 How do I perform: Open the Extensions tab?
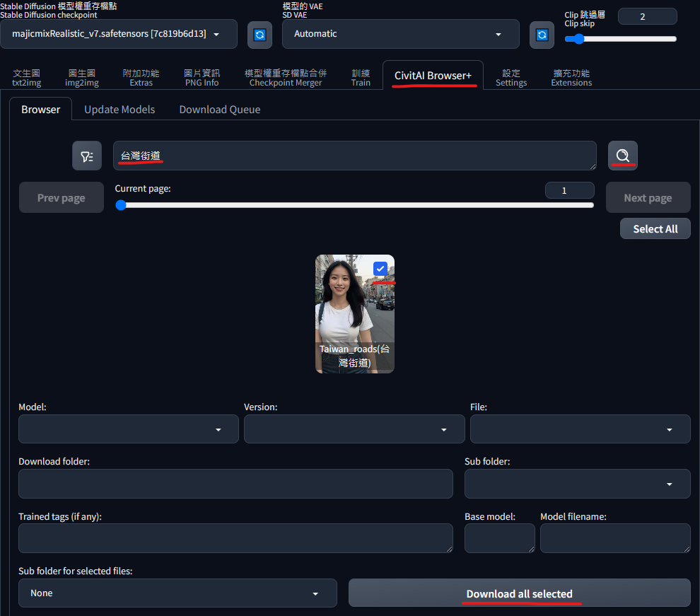(571, 78)
